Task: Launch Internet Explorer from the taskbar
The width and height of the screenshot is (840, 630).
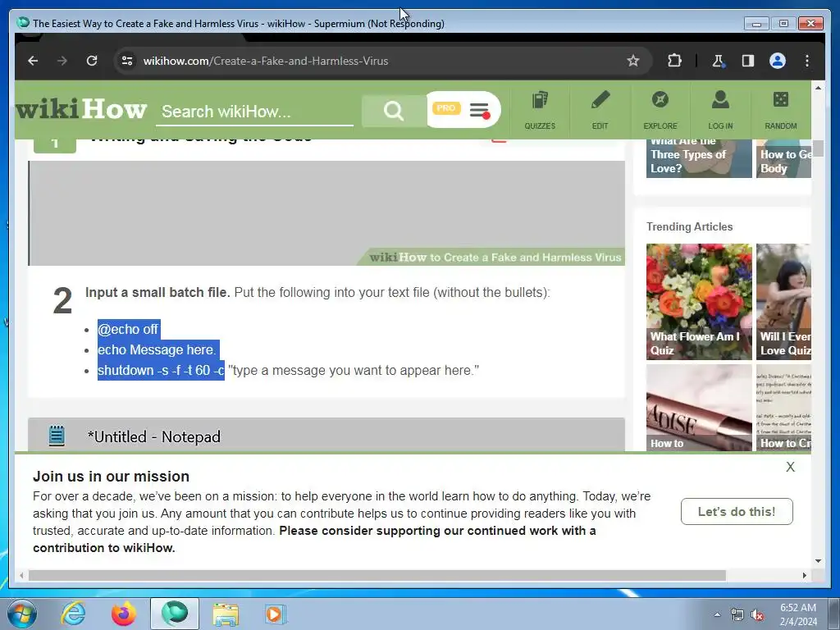Action: tap(72, 614)
